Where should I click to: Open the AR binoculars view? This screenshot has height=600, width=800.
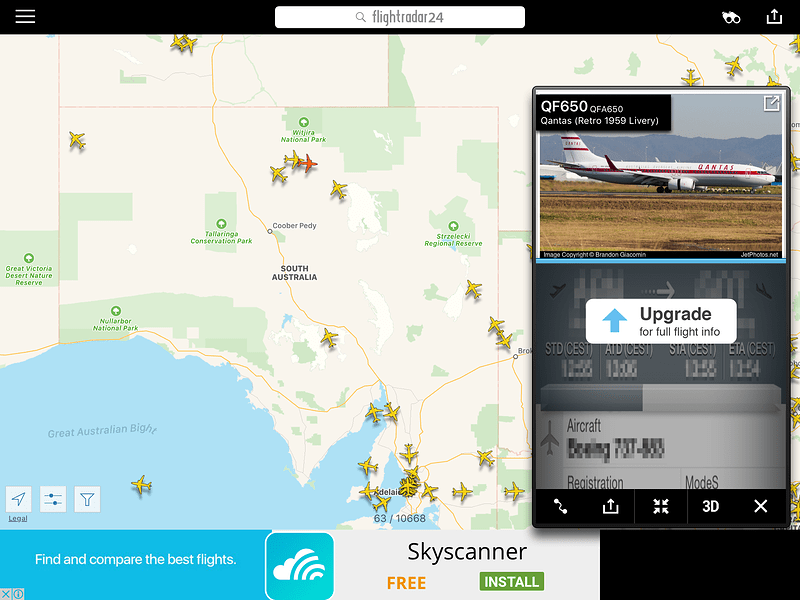pos(731,18)
